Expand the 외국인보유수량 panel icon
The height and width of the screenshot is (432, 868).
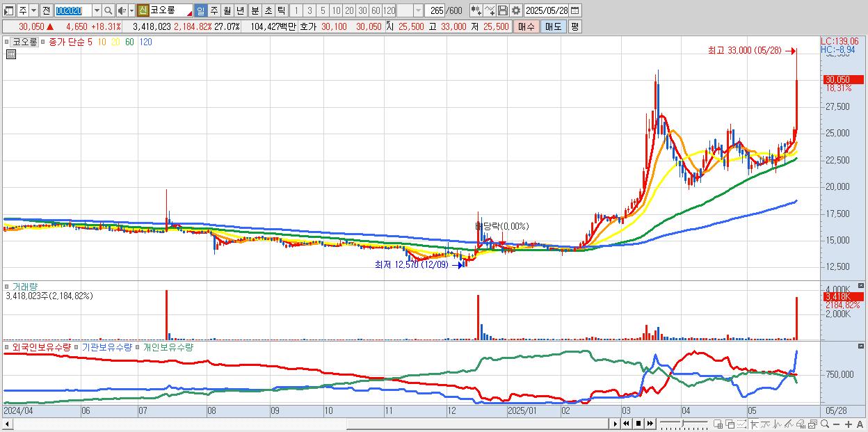coord(6,346)
